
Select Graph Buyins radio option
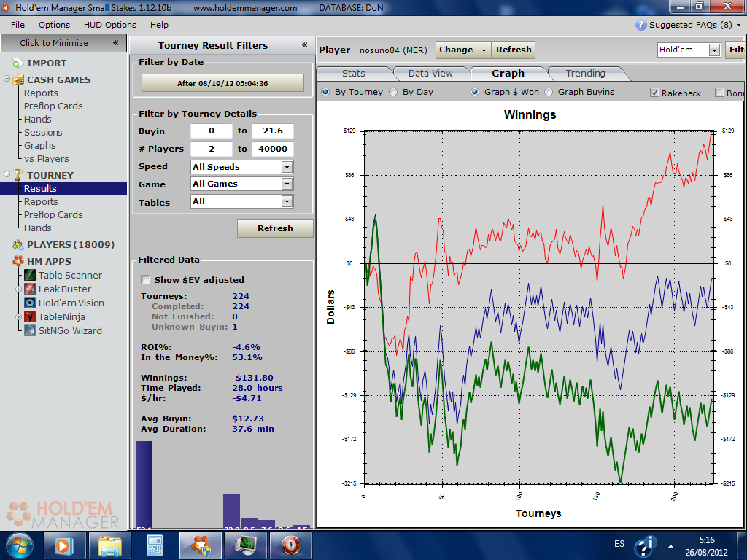[549, 92]
